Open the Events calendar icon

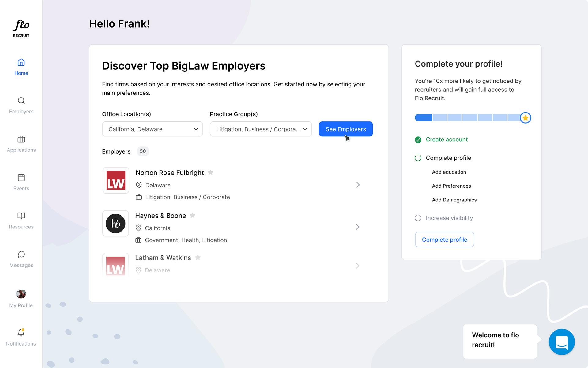click(x=21, y=178)
